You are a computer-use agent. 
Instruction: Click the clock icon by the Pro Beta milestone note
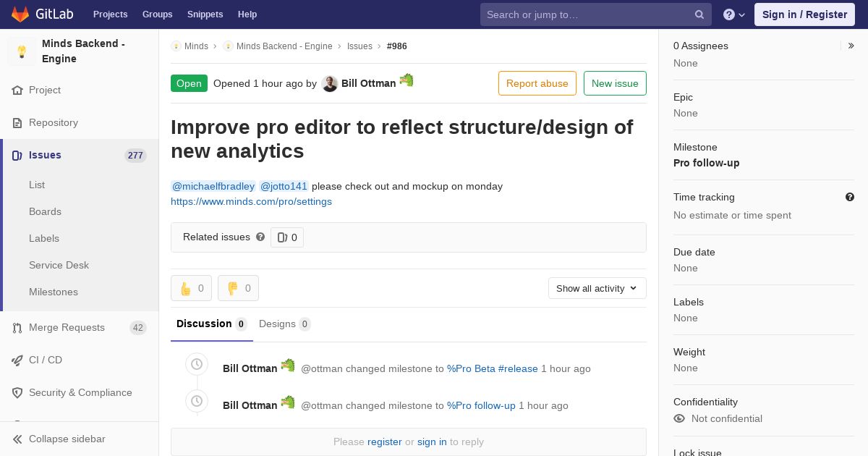click(x=197, y=364)
